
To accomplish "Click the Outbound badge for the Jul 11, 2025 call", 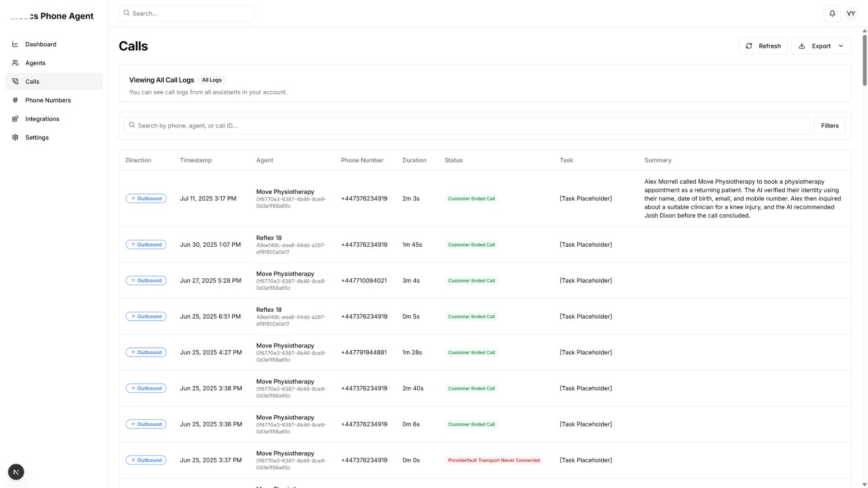I will click(146, 198).
